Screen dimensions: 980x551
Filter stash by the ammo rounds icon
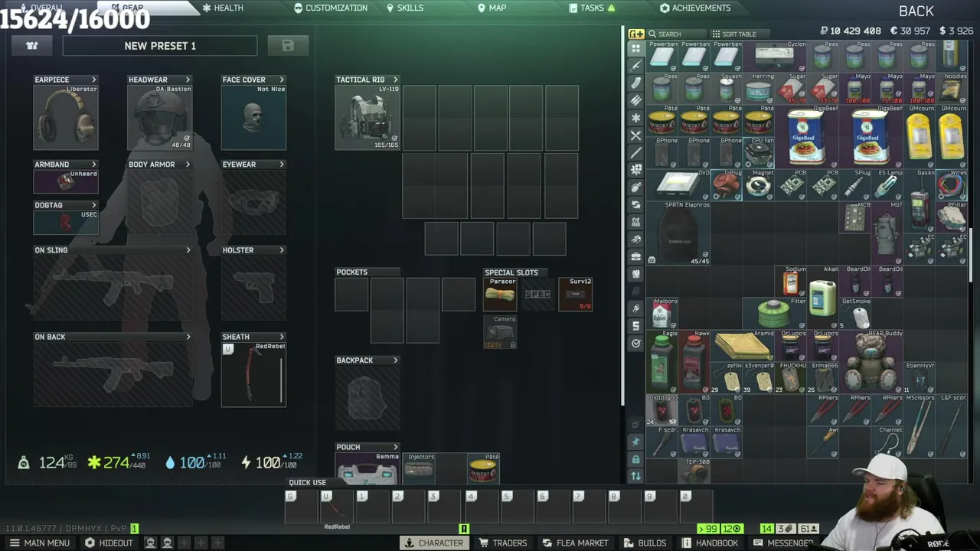pos(635,101)
